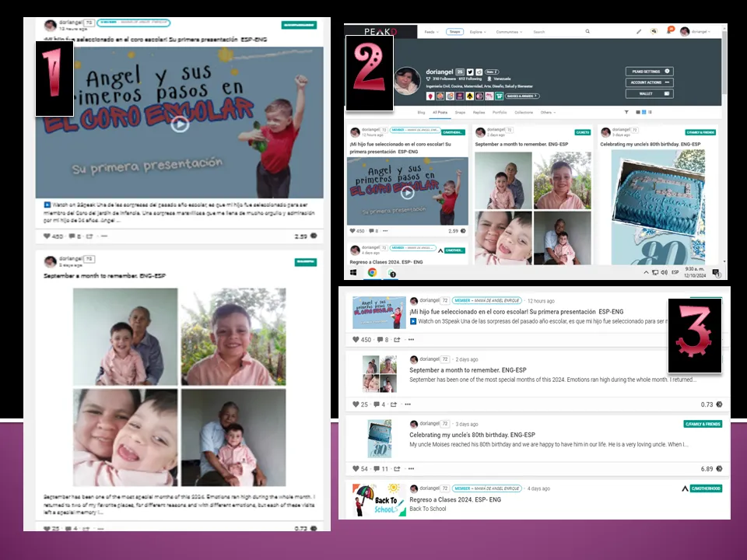Viewport: 747px width, 560px height.
Task: Click the payout icon beside 2.59 in profile grid
Action: point(463,231)
